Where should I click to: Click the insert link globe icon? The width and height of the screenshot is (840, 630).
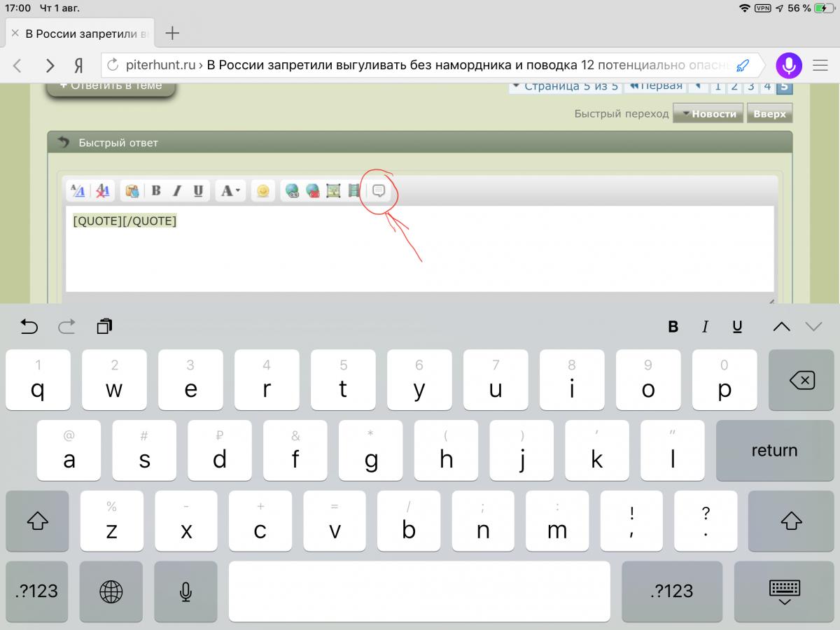[293, 190]
